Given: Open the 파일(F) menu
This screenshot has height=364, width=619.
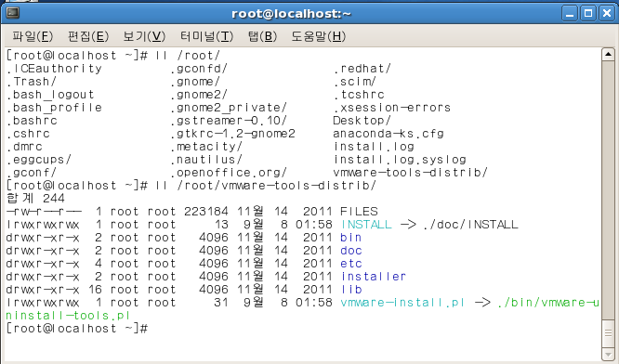Looking at the screenshot, I should point(33,36).
